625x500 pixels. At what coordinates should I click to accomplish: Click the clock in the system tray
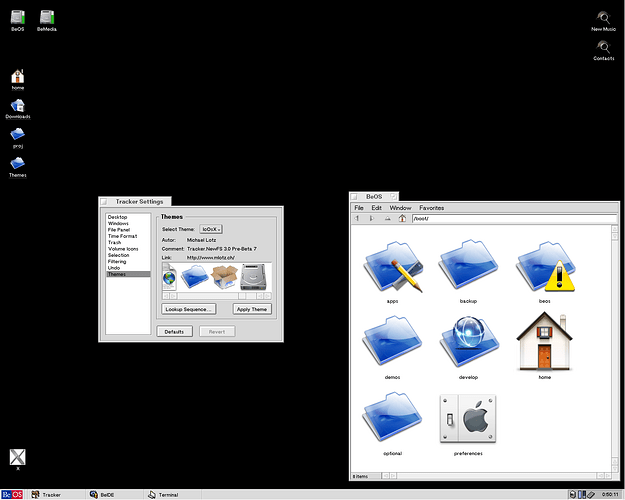point(610,494)
